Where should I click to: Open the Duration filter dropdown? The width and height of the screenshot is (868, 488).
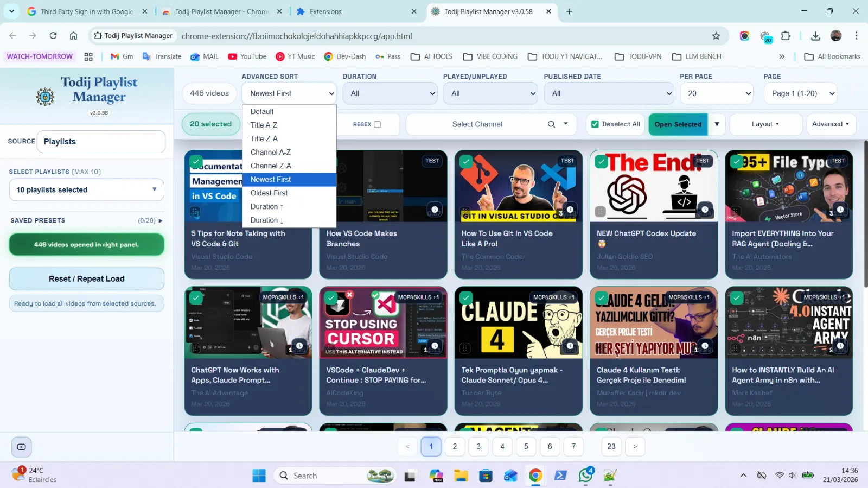tap(390, 93)
